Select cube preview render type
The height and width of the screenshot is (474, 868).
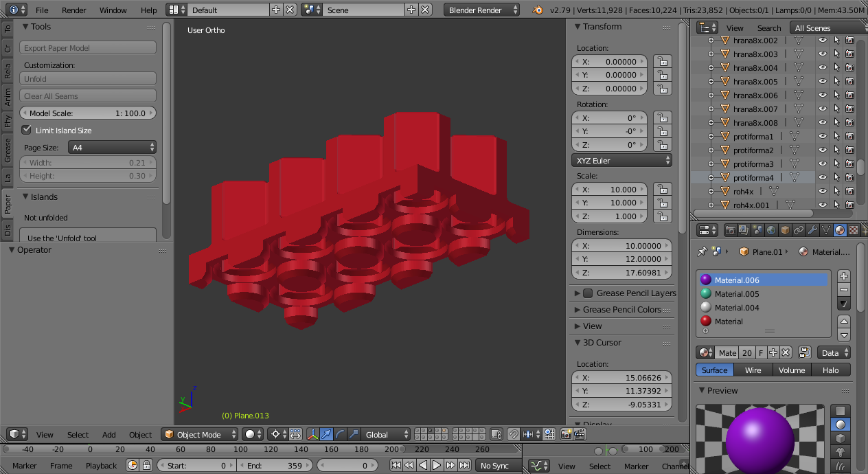click(x=841, y=438)
